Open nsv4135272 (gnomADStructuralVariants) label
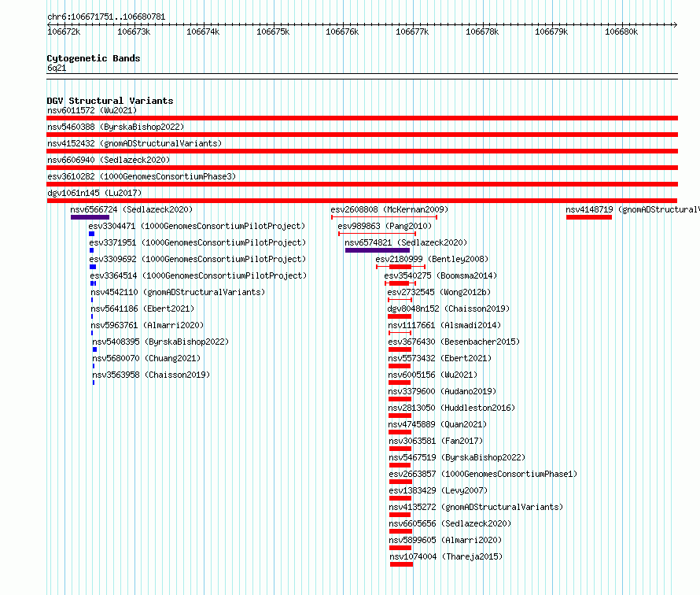 pos(476,507)
